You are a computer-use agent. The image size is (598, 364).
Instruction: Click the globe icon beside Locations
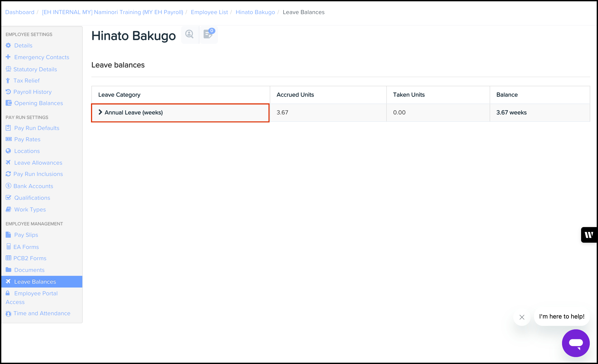(8, 151)
